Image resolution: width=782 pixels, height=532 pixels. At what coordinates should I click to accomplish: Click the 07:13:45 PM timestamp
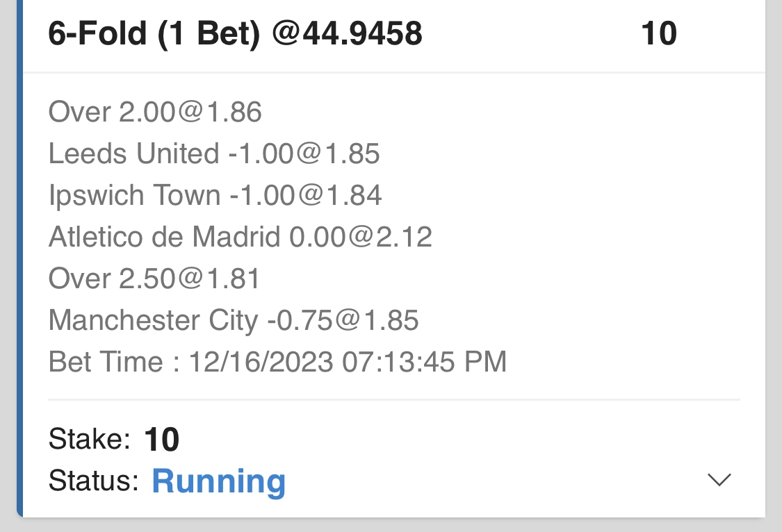click(424, 362)
